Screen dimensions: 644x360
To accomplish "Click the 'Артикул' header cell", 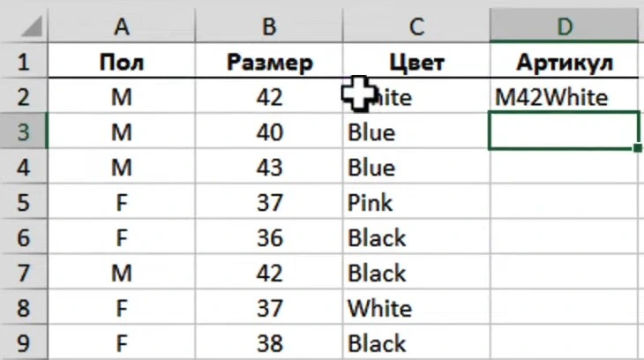I will pos(565,62).
